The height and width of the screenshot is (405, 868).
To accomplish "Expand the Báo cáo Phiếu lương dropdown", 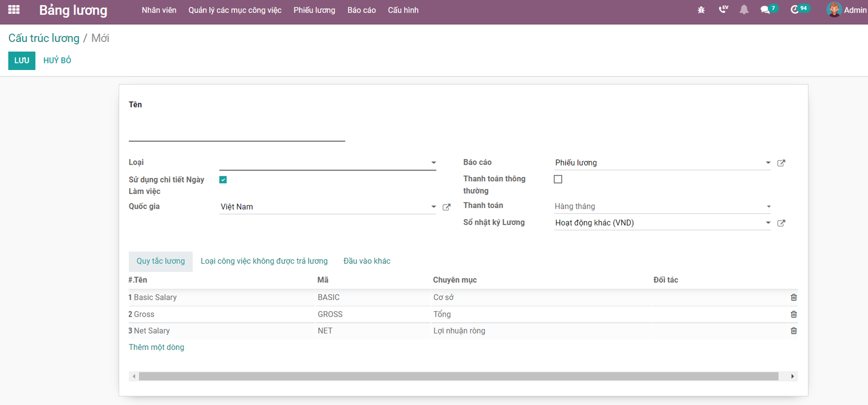I will pyautogui.click(x=768, y=163).
